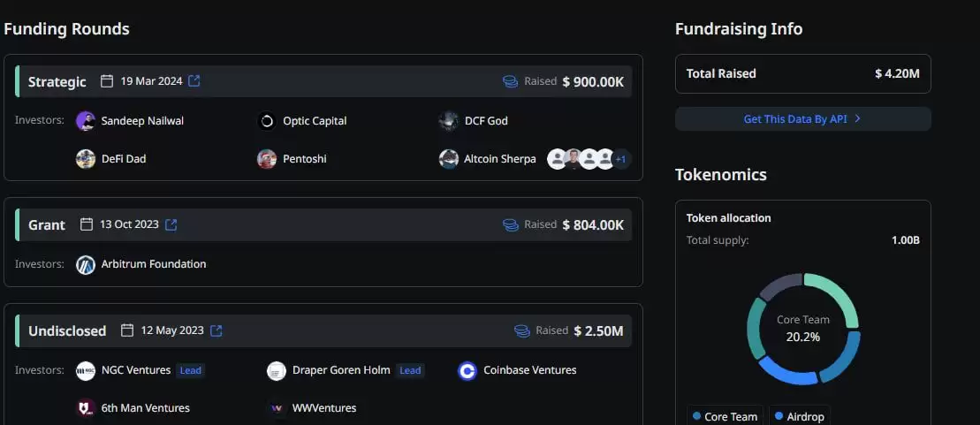The height and width of the screenshot is (425, 980).
Task: Open the DeFi Dad investor link
Action: (123, 159)
